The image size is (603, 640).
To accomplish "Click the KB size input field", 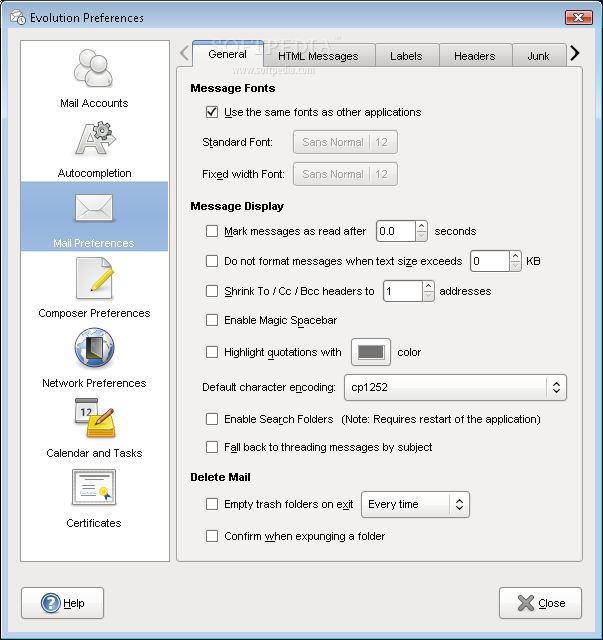I will coord(490,261).
